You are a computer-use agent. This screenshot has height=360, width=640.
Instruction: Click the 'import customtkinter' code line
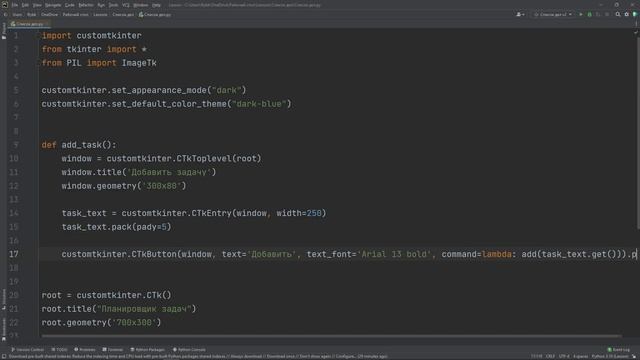pyautogui.click(x=91, y=36)
